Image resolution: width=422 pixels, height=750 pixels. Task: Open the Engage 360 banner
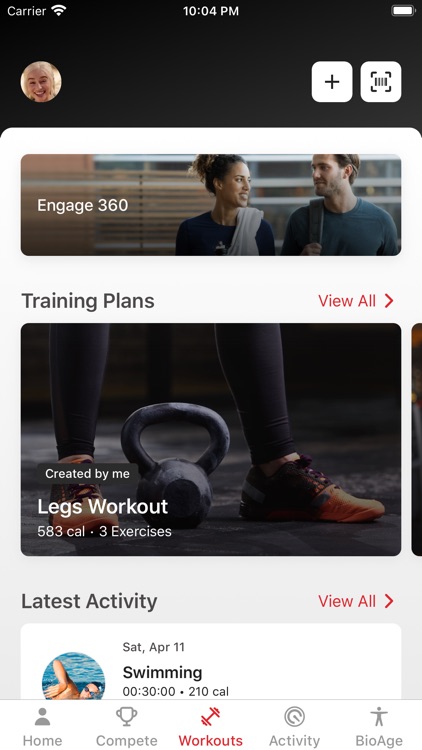click(x=211, y=205)
